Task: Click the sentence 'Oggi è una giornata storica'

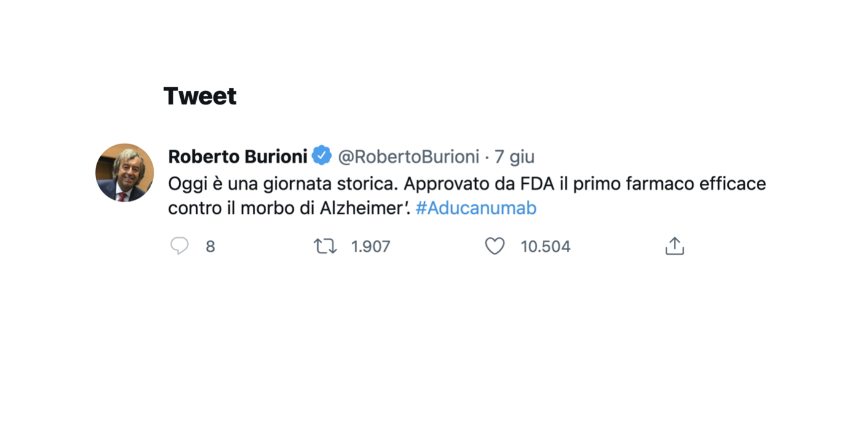Action: tap(283, 184)
